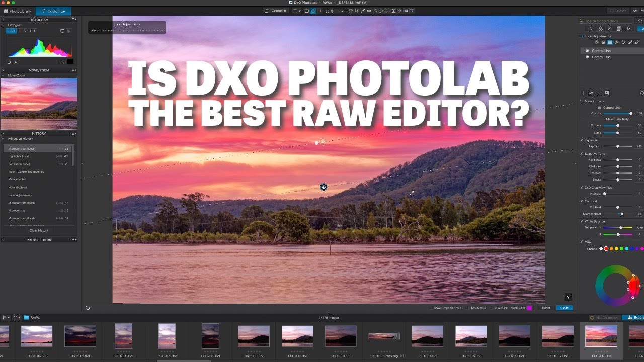Screen dimensions: 644x362
Task: Open the filmstrip sort dropdown
Action: tap(5, 317)
